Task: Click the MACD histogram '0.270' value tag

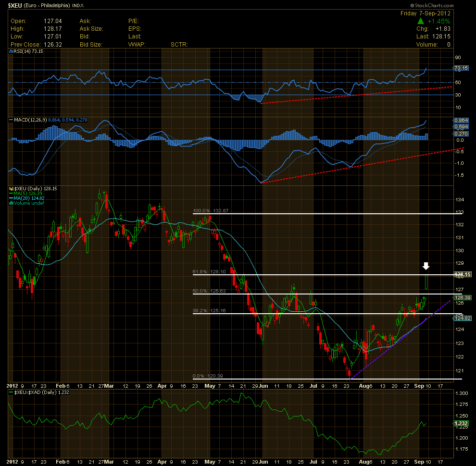Action: (461, 134)
